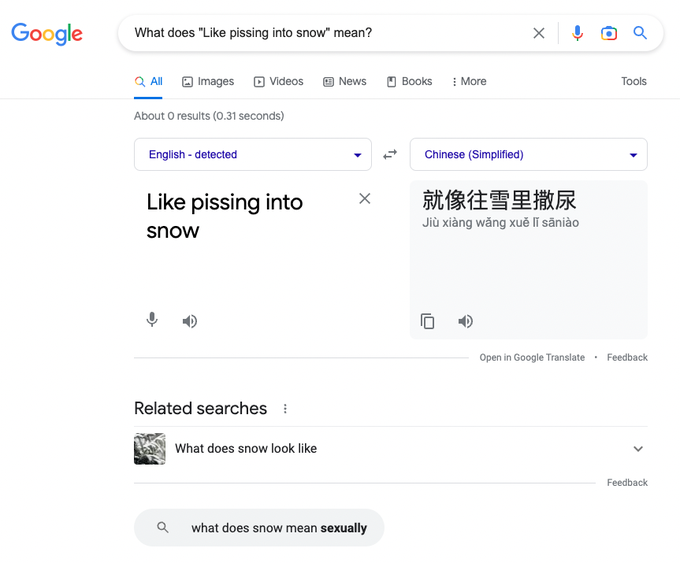Clear the search query with the X icon

click(539, 33)
